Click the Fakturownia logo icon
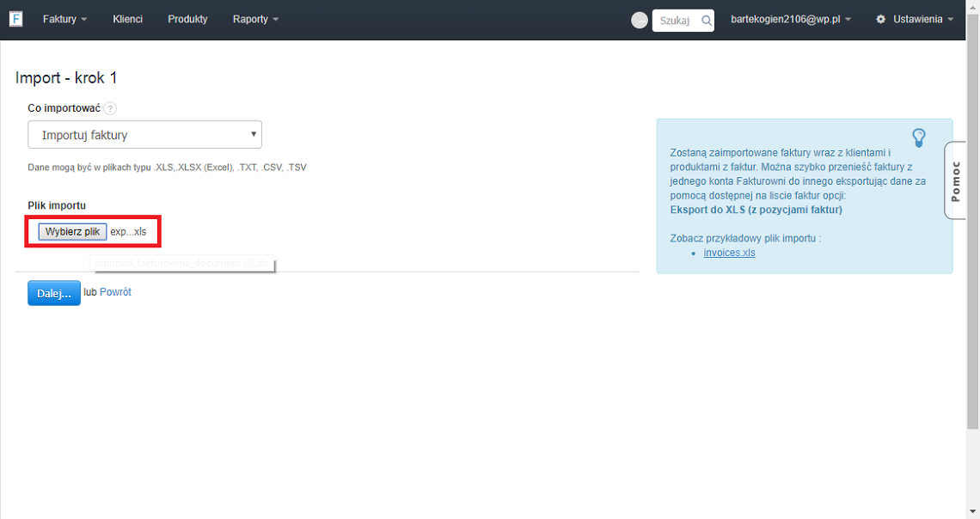 pos(15,19)
